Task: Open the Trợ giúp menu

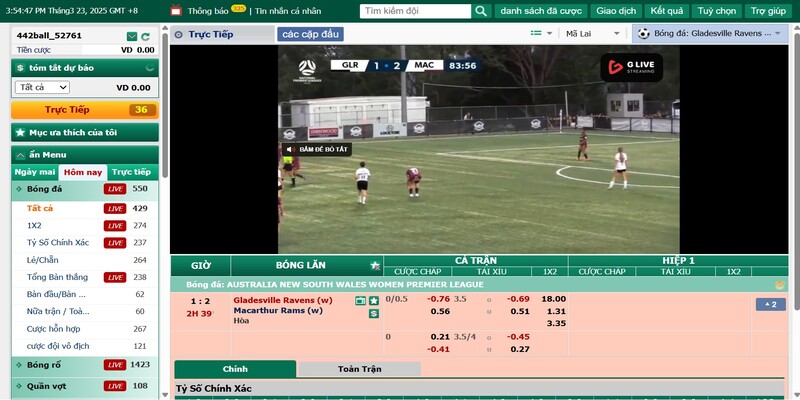Action: click(768, 11)
